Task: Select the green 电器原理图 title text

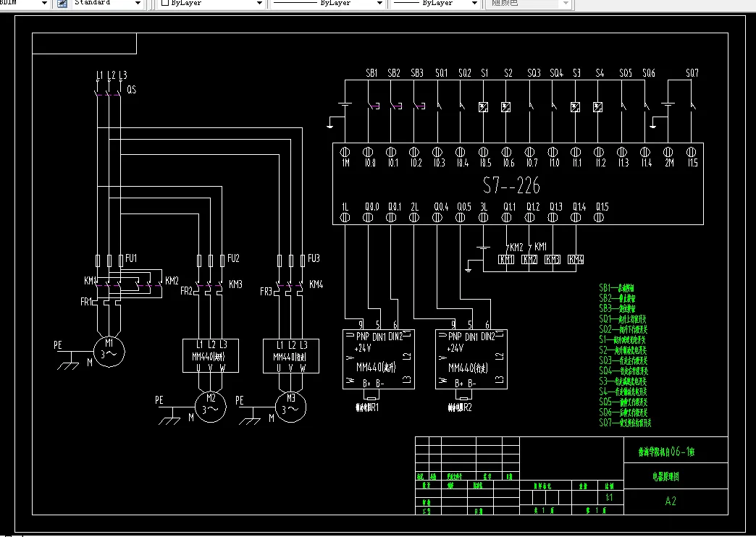Action: [665, 477]
